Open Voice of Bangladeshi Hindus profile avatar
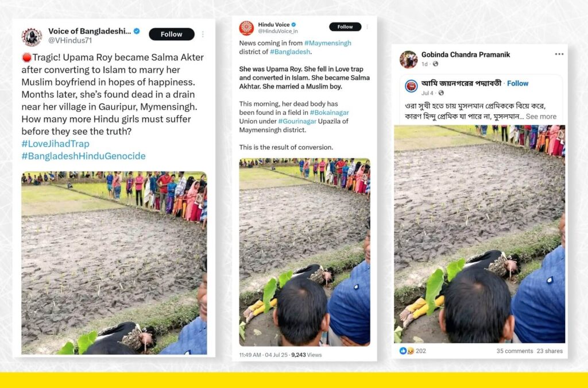Screen dimensions: 588x388 32,37
